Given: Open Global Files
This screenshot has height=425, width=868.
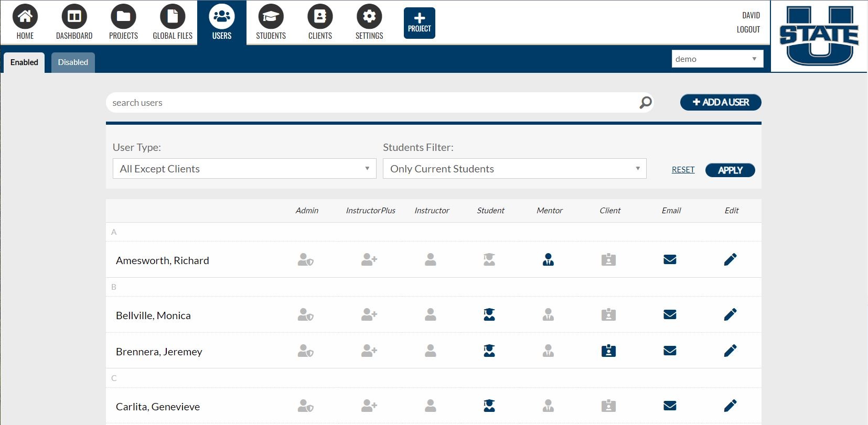Looking at the screenshot, I should [x=173, y=23].
